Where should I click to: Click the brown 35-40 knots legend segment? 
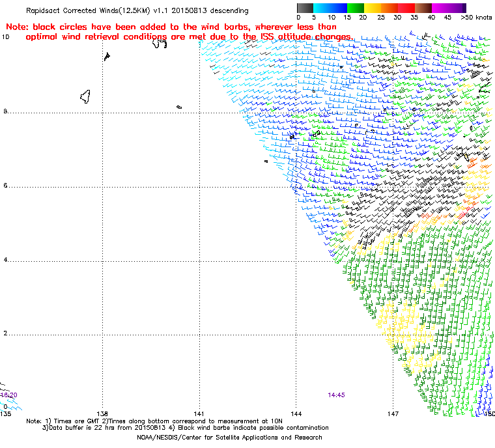(423, 8)
